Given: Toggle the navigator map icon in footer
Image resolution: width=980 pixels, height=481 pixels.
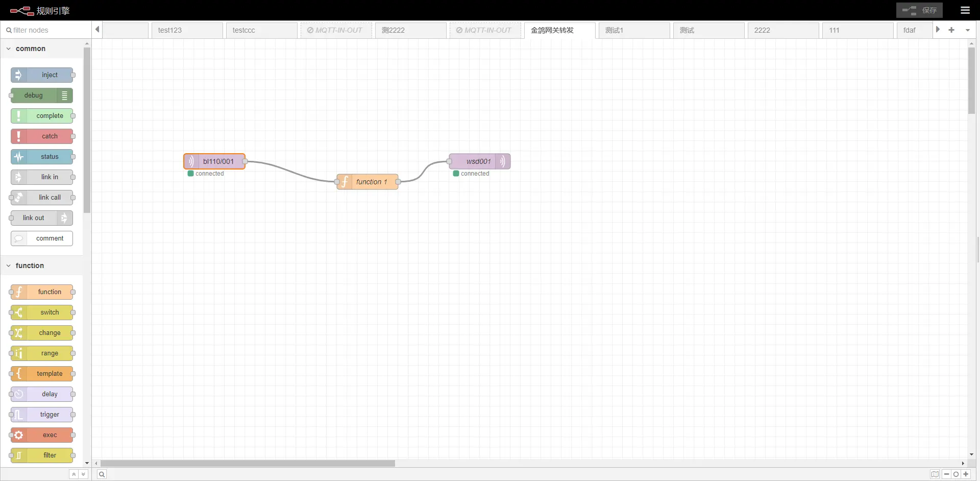Looking at the screenshot, I should [x=935, y=474].
